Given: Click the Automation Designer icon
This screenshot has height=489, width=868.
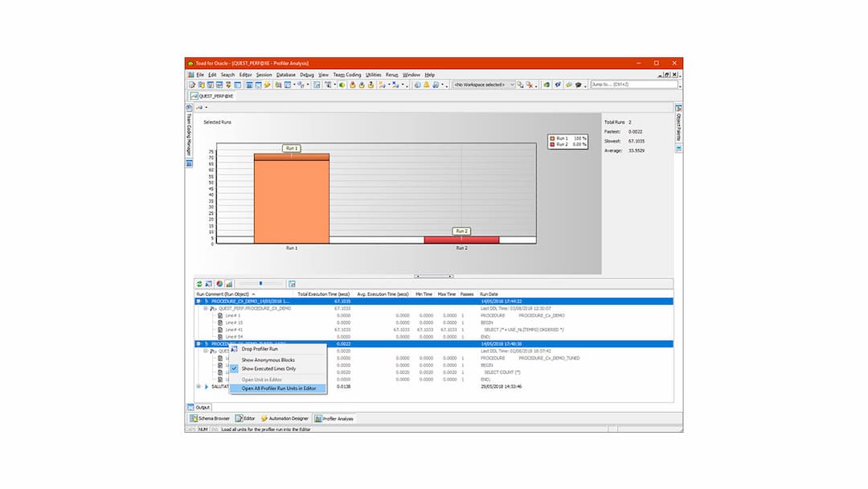Looking at the screenshot, I should (x=264, y=418).
